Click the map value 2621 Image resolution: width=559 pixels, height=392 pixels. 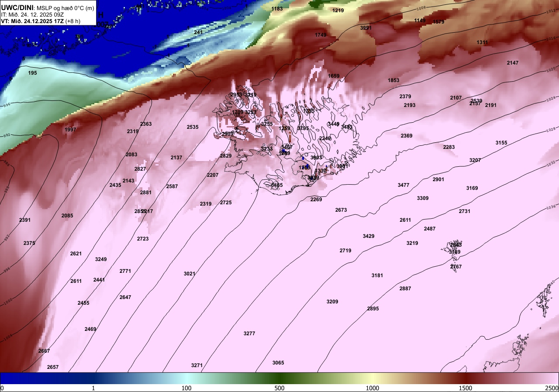coord(76,254)
